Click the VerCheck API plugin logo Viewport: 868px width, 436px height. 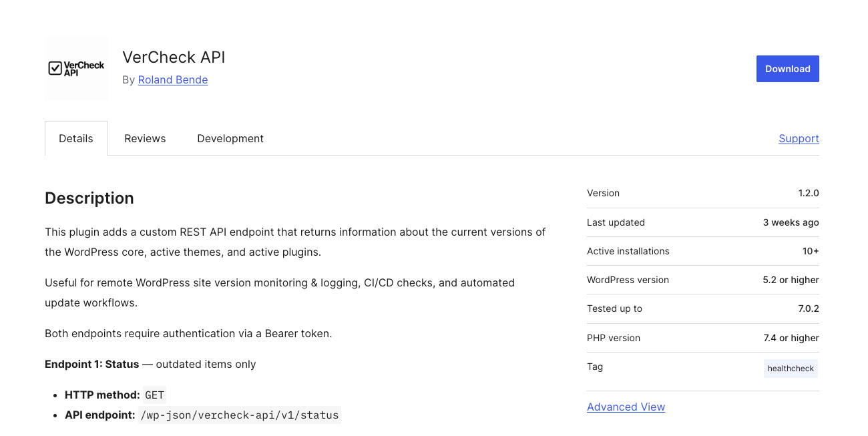pyautogui.click(x=76, y=69)
